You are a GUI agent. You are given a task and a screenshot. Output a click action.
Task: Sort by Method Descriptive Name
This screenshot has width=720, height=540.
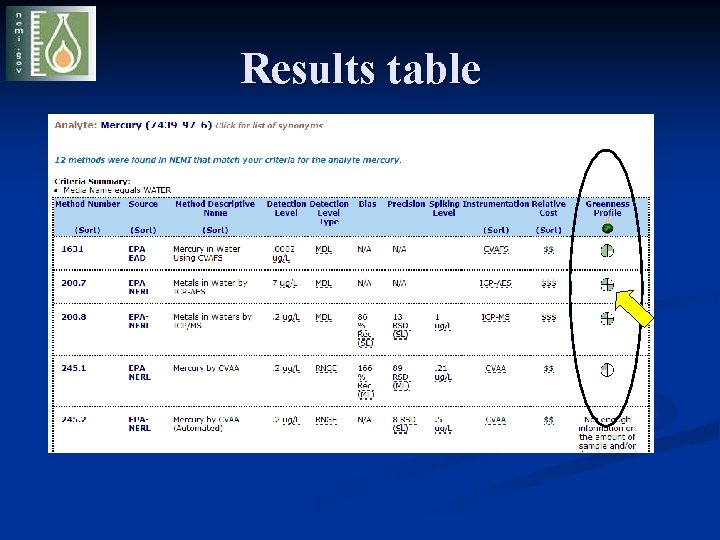(215, 230)
